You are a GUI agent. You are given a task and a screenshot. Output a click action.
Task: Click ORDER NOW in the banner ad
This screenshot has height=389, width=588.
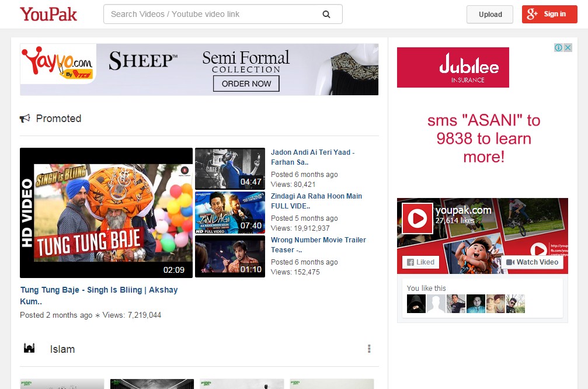tap(246, 84)
